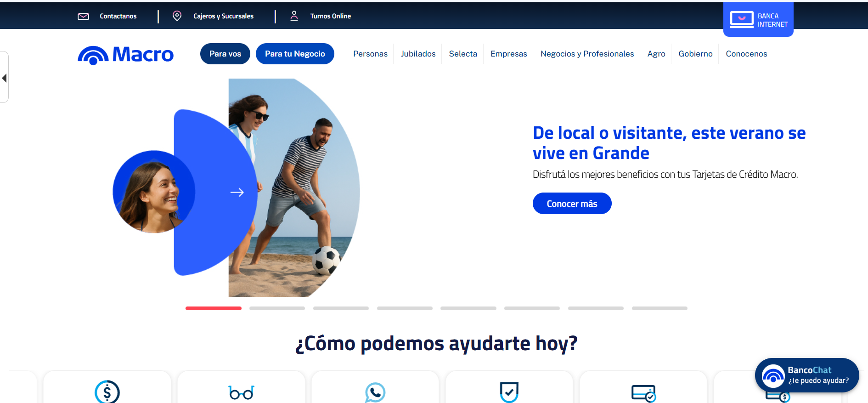Screen dimensions: 868x403
Task: Open Negocios y Profesionales menu
Action: pyautogui.click(x=587, y=54)
